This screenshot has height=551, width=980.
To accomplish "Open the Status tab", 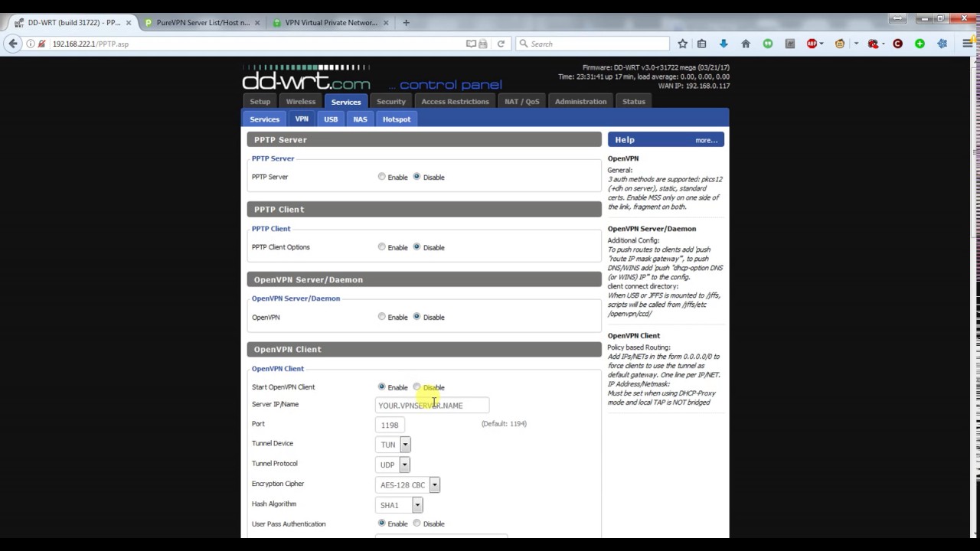I will pyautogui.click(x=634, y=101).
